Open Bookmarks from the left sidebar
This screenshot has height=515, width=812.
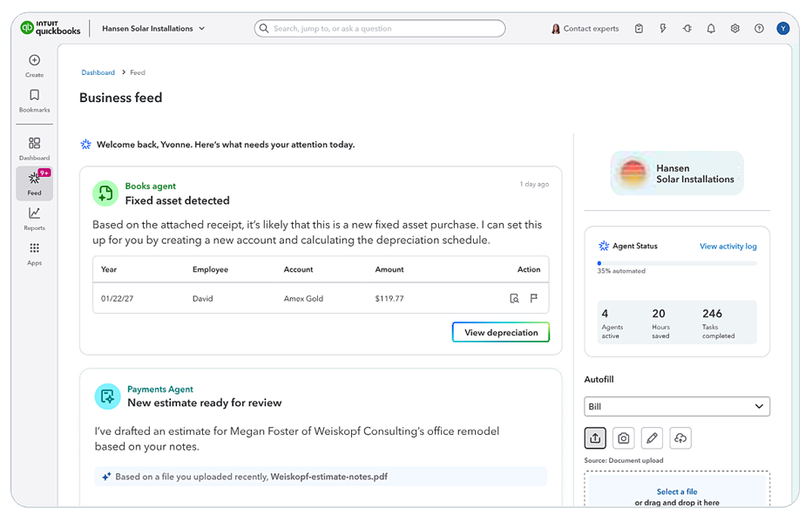[34, 96]
